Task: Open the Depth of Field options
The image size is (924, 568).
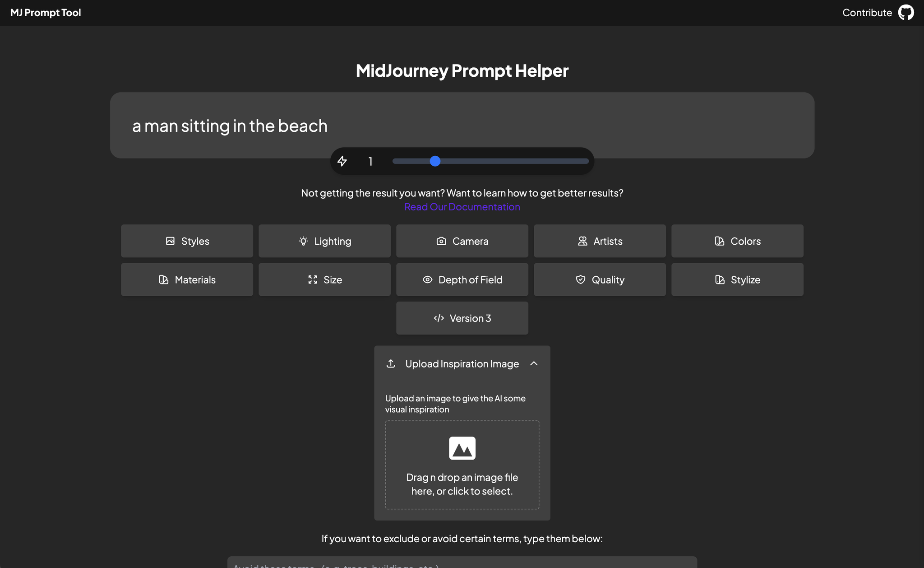Action: click(x=462, y=279)
